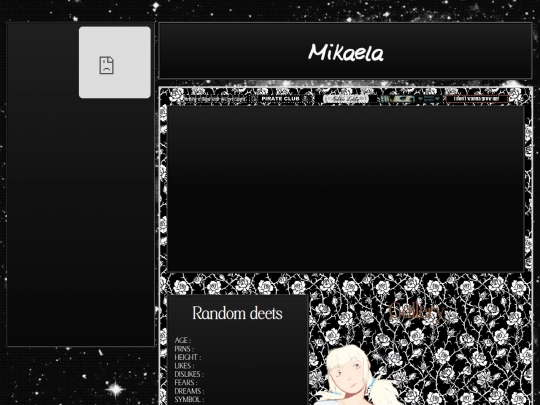This screenshot has width=540, height=405.
Task: Open the PIRATE CLUB badge
Action: click(x=283, y=99)
